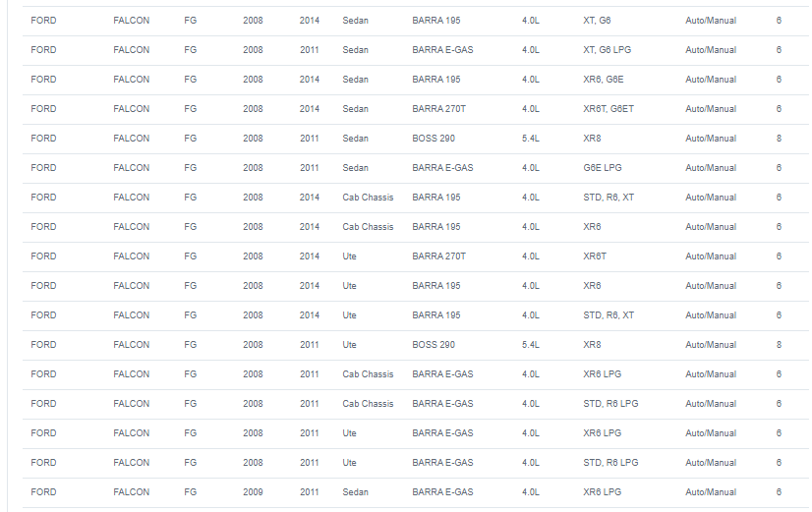Click the XR6, G6E variant cell
This screenshot has height=512, width=812.
pyautogui.click(x=604, y=80)
